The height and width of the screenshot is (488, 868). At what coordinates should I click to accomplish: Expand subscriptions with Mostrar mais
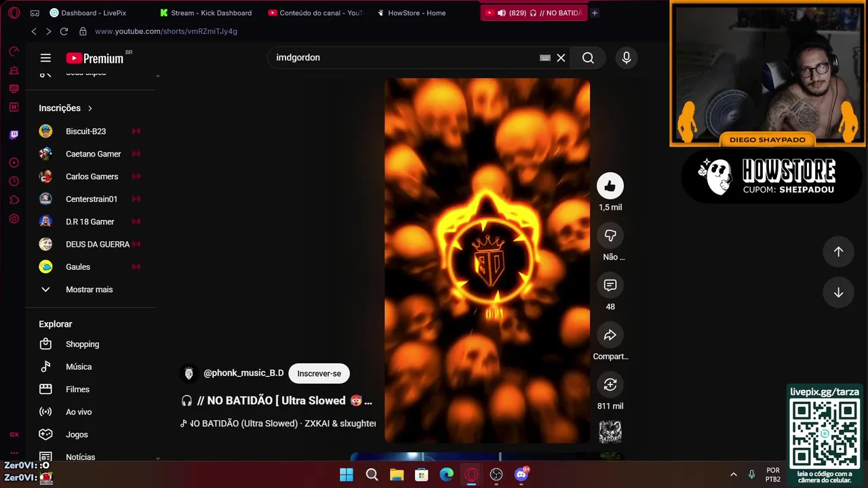coord(91,289)
